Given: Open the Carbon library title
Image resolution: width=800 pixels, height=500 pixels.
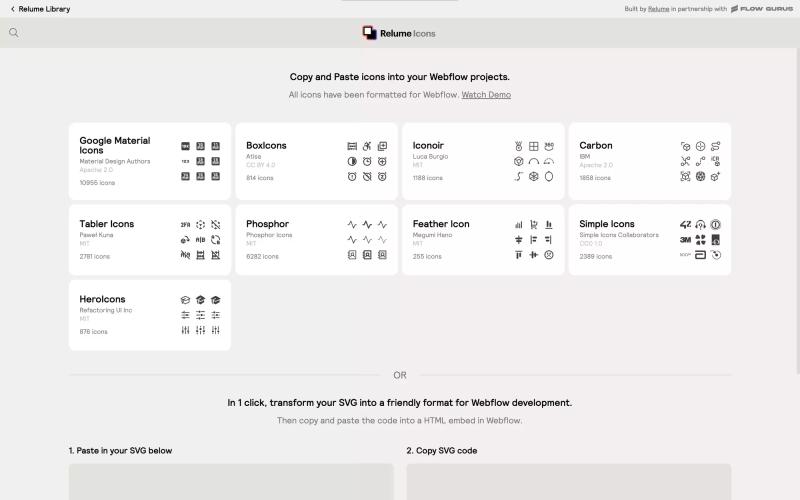Looking at the screenshot, I should coord(595,145).
